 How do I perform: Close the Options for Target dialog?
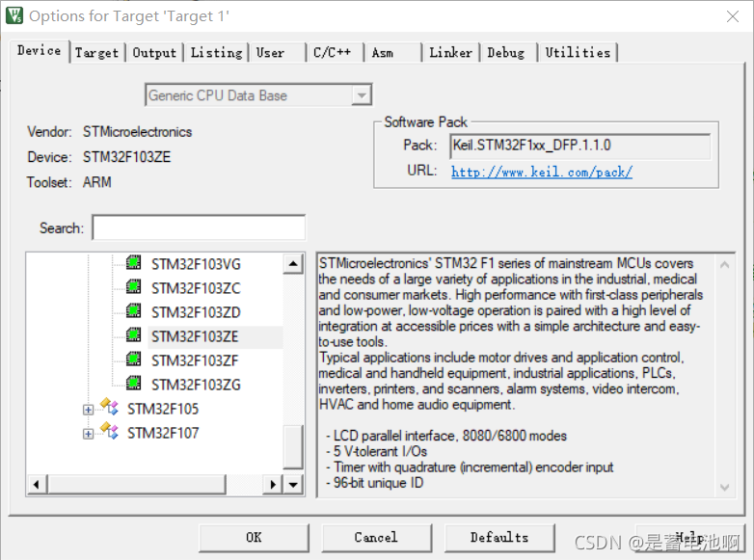point(733,16)
